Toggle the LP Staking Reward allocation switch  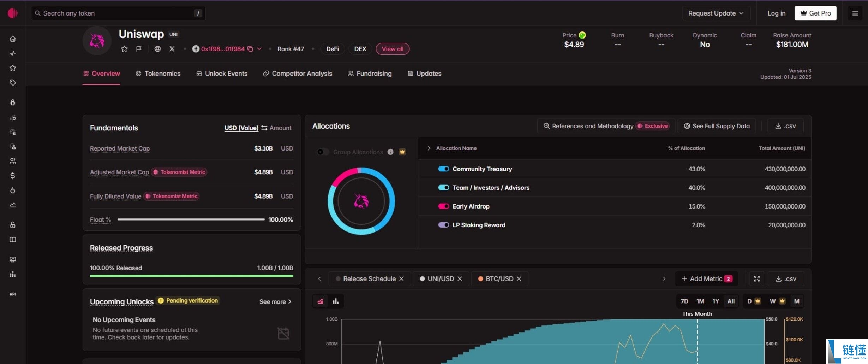pos(444,225)
